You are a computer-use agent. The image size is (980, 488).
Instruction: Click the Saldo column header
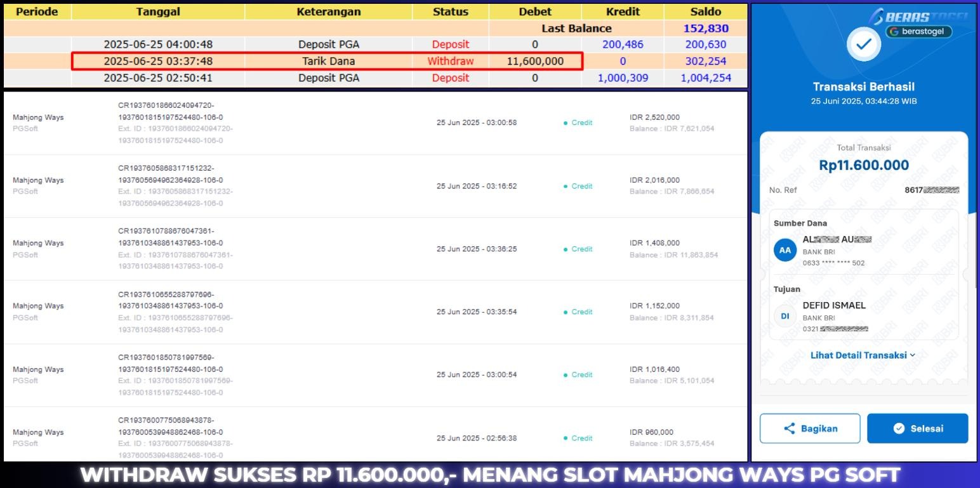(706, 11)
